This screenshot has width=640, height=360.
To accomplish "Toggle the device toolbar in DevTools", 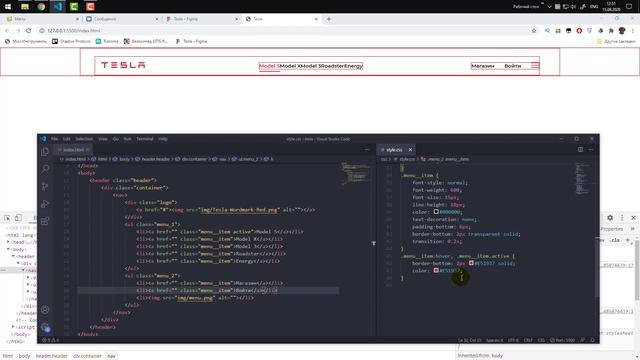I will click(18, 218).
